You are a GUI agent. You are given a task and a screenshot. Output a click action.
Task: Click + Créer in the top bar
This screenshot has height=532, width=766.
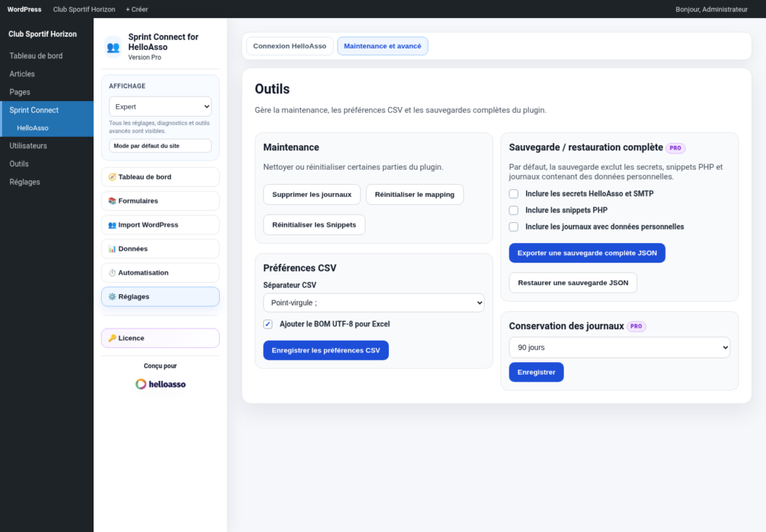[x=137, y=9]
